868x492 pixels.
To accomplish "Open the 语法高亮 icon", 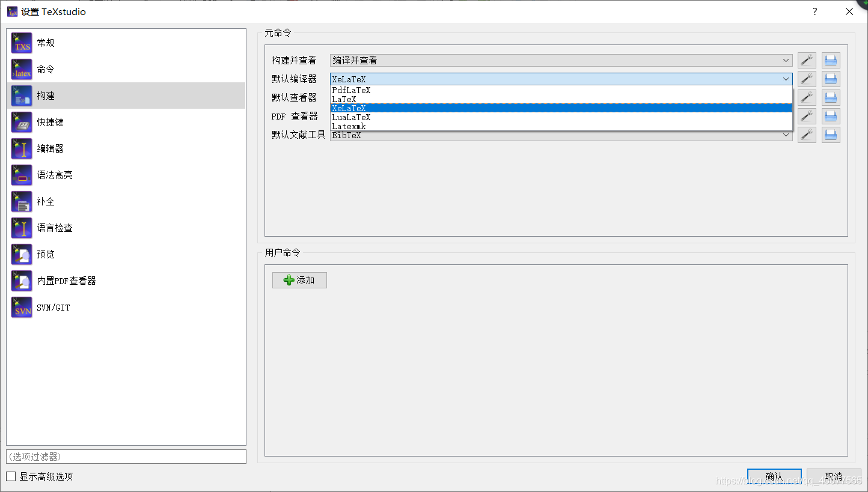I will (22, 175).
